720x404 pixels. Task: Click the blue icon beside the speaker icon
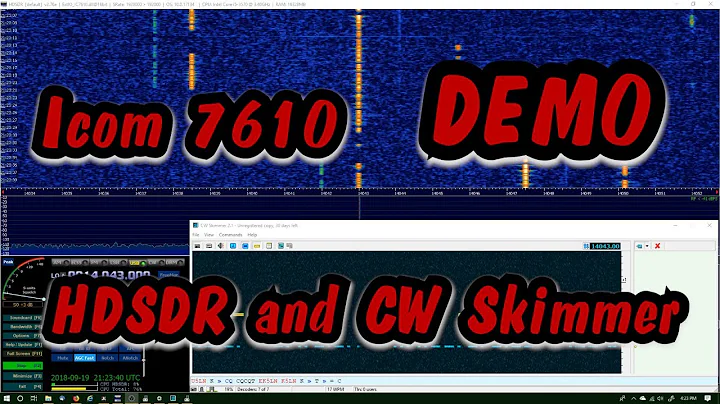pyautogui.click(x=233, y=246)
